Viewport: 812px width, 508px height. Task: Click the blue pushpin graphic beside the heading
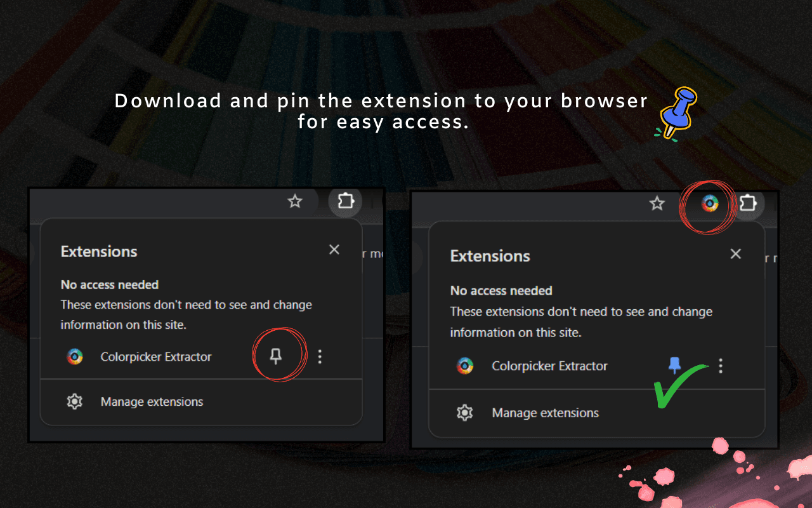click(x=676, y=112)
